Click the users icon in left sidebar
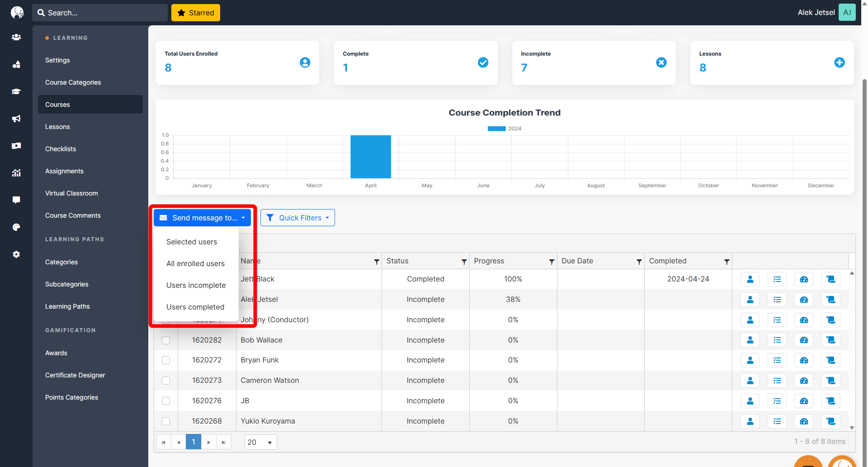The image size is (868, 467). [x=16, y=37]
